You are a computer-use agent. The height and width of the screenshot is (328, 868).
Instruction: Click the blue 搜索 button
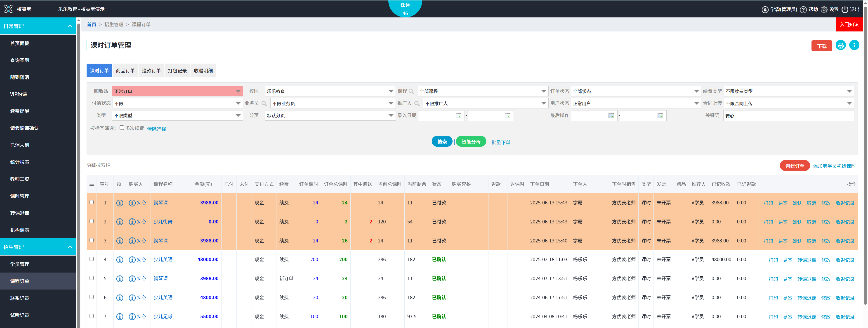(442, 142)
